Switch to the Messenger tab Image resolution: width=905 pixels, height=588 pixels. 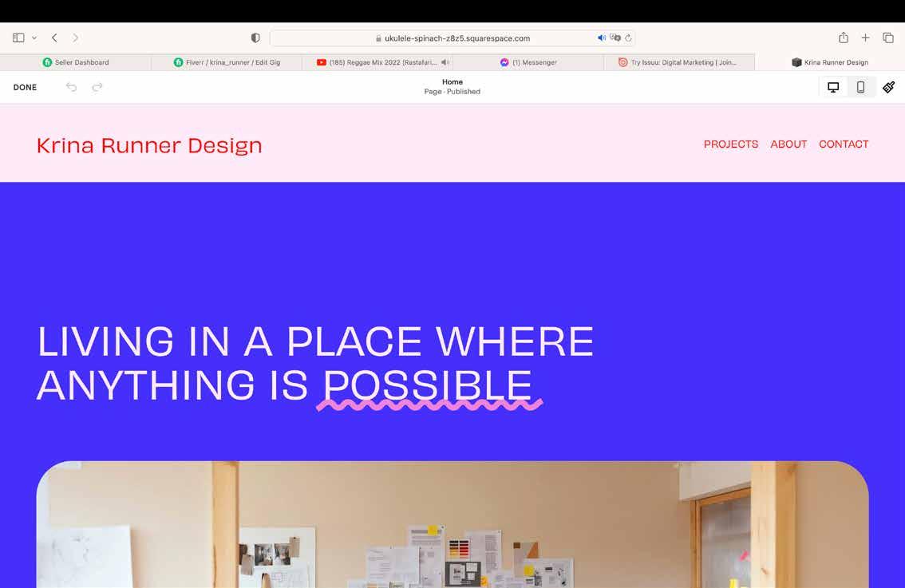click(x=528, y=62)
